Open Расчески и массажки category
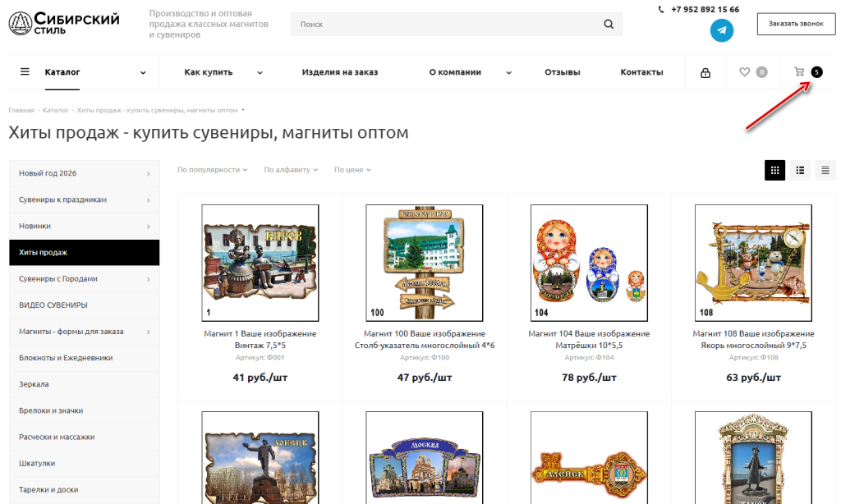The height and width of the screenshot is (504, 841). (x=85, y=437)
